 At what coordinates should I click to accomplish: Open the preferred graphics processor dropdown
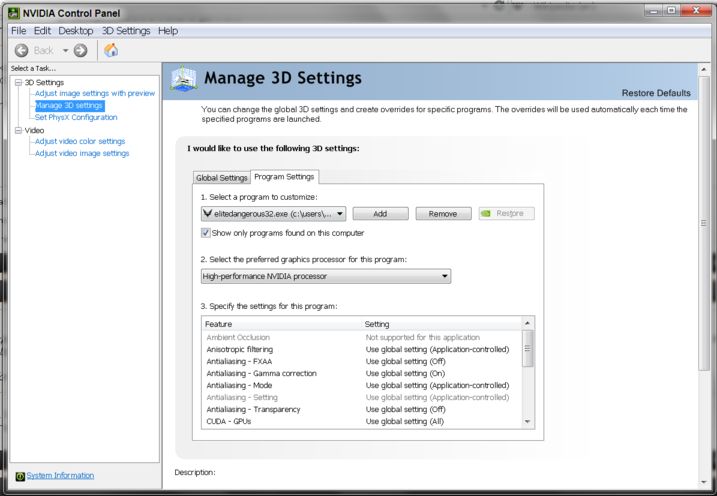(x=326, y=276)
